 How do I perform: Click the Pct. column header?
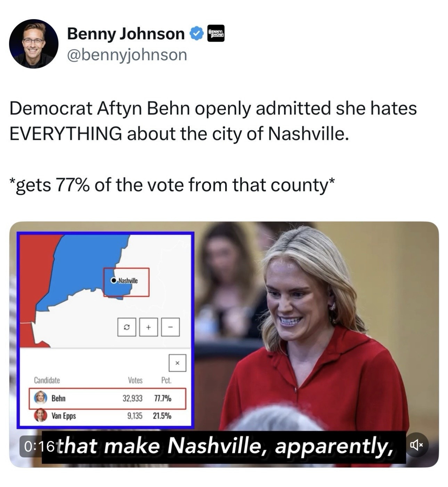tap(166, 380)
